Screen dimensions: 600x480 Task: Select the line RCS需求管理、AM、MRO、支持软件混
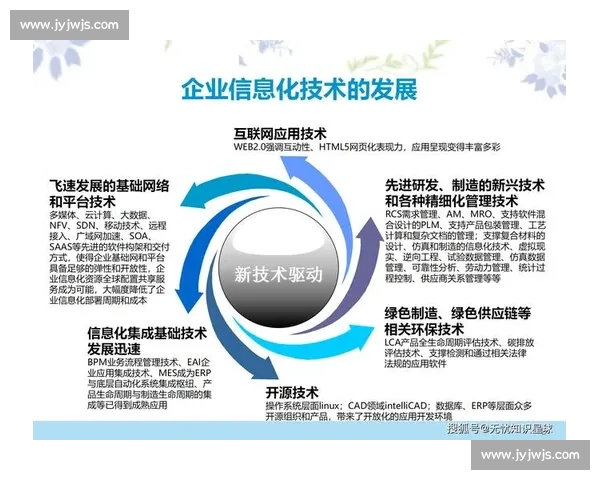point(465,214)
